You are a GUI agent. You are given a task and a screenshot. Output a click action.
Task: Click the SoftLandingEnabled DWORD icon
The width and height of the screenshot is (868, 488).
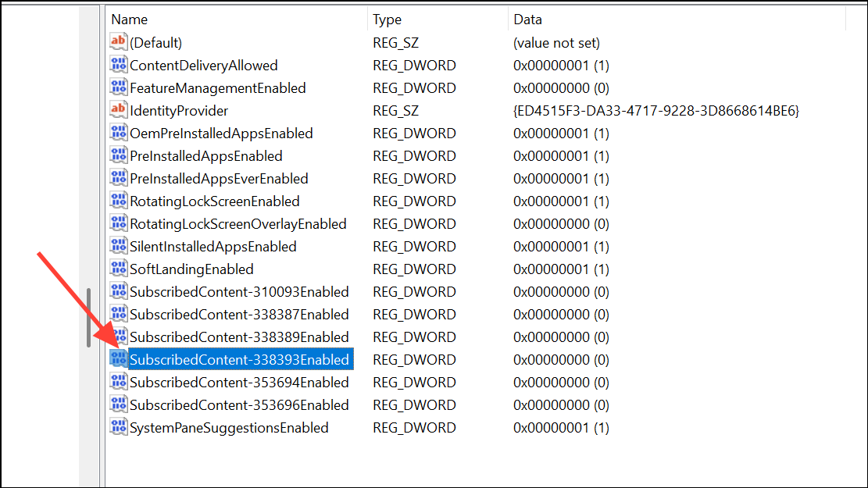[119, 269]
